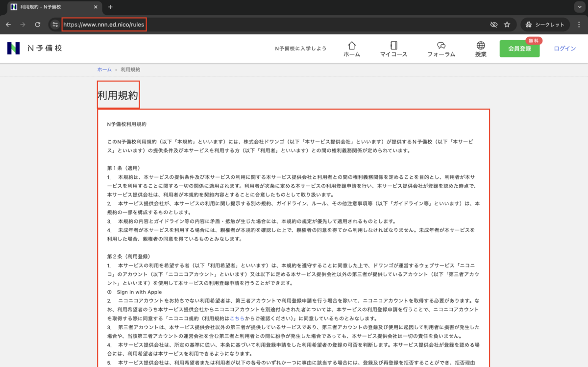Click the crossed-out eye tracking-protection icon
The height and width of the screenshot is (367, 588).
point(493,24)
